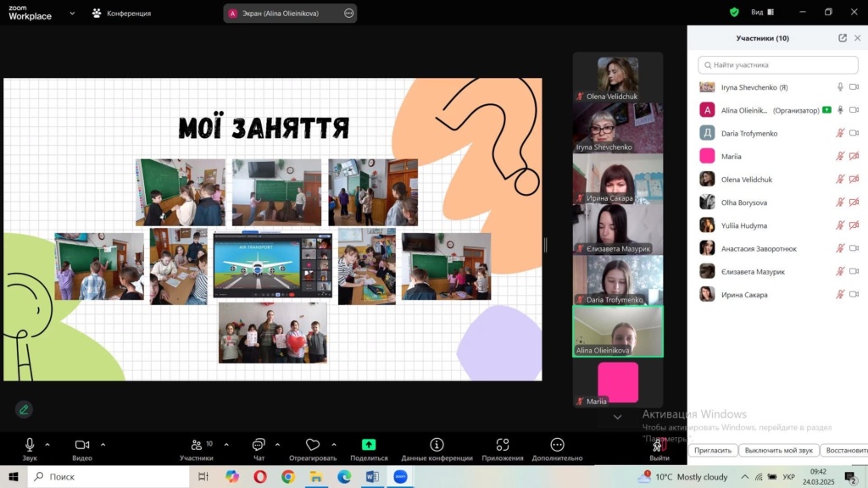Expand audio options arrow next to Звук
The width and height of the screenshot is (868, 488).
click(47, 444)
